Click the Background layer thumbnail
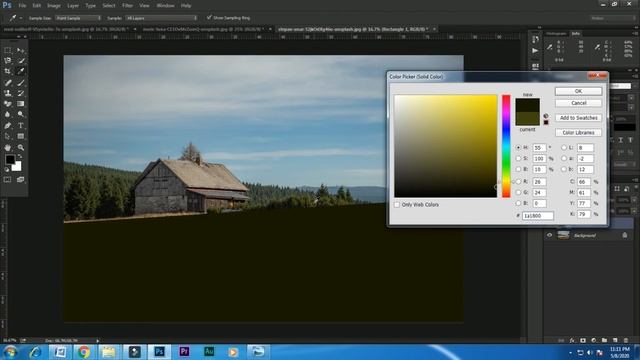This screenshot has width=640, height=360. click(x=563, y=235)
